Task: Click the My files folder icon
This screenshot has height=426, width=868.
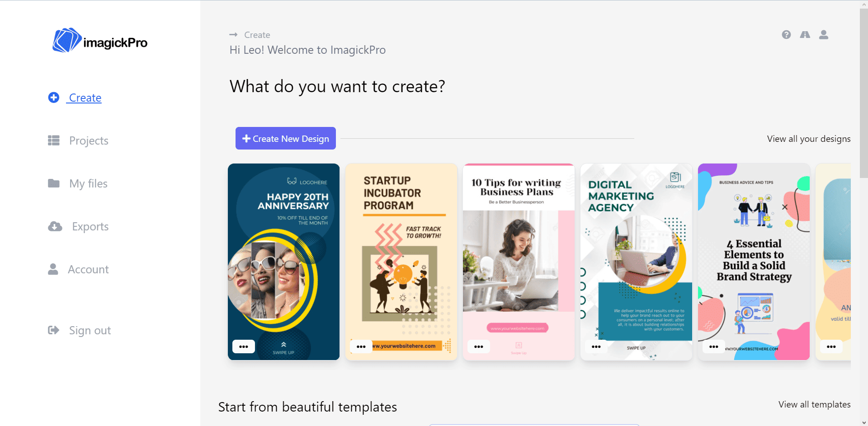Action: coord(54,183)
